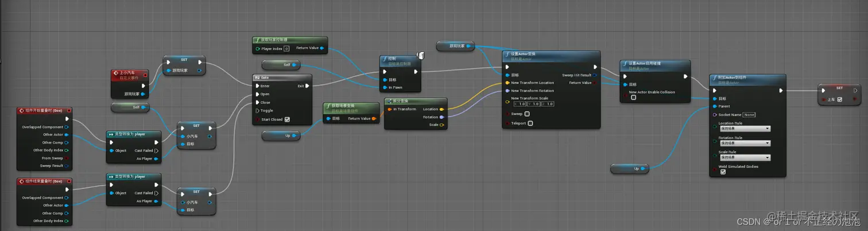
Task: Click the Gate node Enter pin
Action: click(257, 86)
